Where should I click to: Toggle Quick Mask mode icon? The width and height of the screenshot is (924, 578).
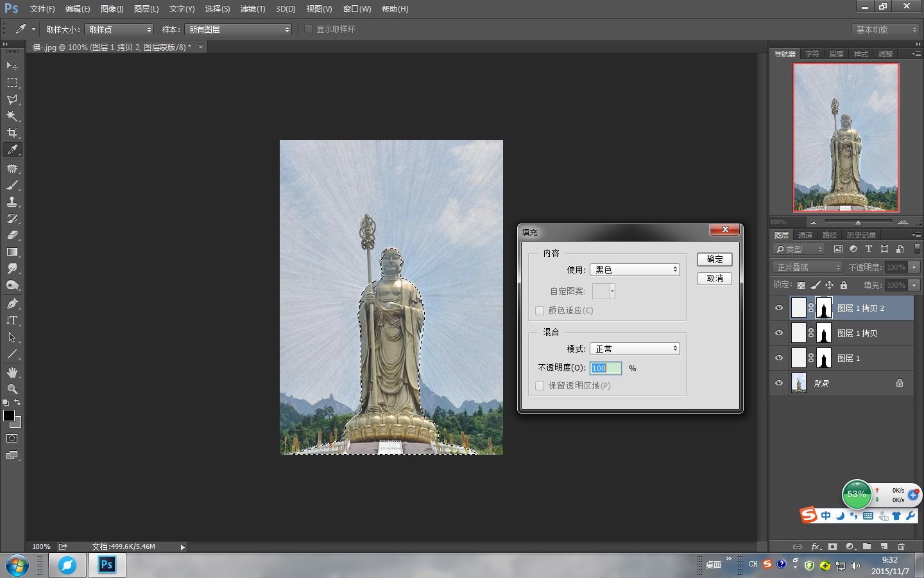click(x=12, y=439)
